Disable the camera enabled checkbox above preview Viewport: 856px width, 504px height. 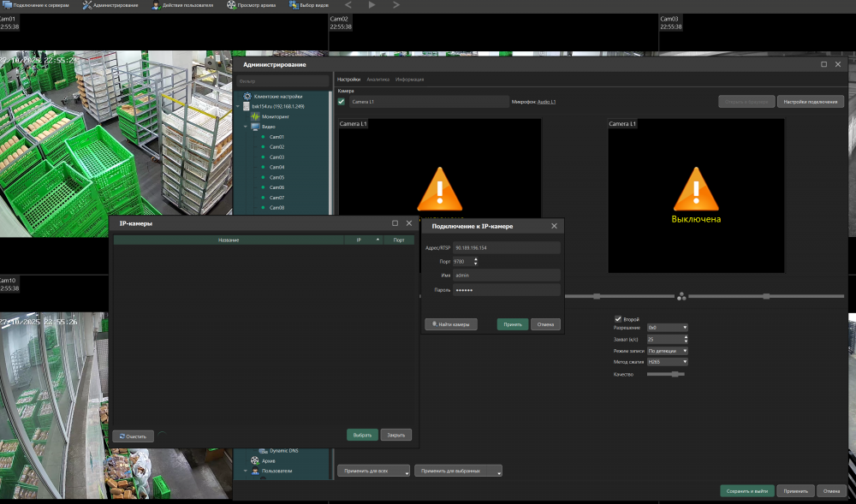340,100
